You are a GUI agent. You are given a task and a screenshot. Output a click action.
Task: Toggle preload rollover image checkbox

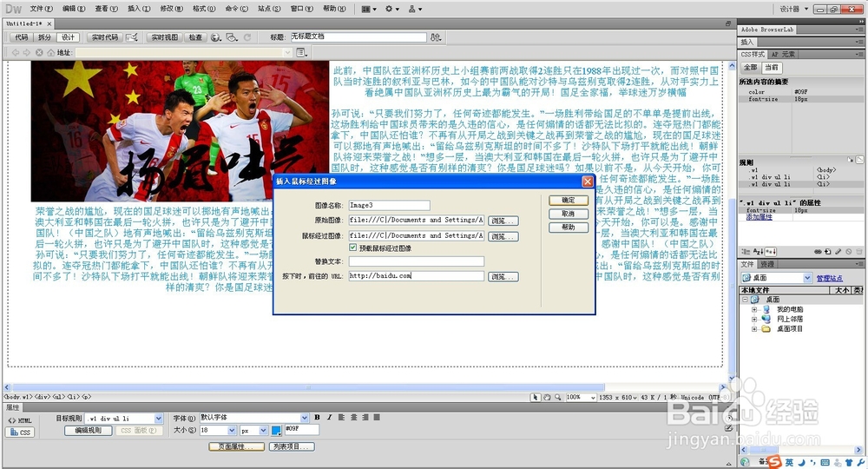coord(352,248)
